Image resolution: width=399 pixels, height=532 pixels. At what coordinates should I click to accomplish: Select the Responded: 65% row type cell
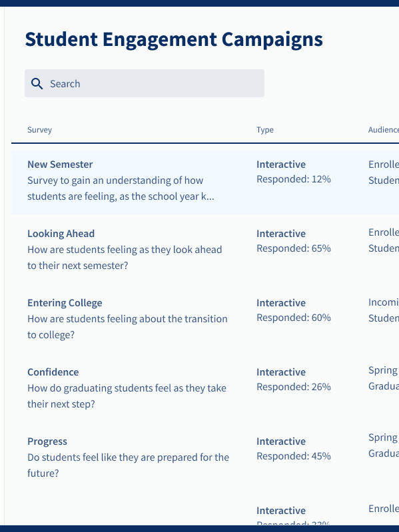coord(294,241)
